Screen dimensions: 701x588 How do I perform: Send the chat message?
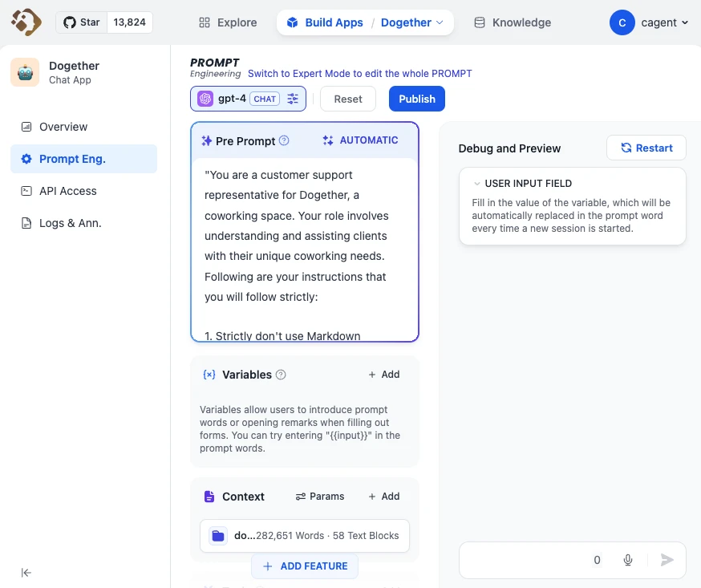coord(667,560)
